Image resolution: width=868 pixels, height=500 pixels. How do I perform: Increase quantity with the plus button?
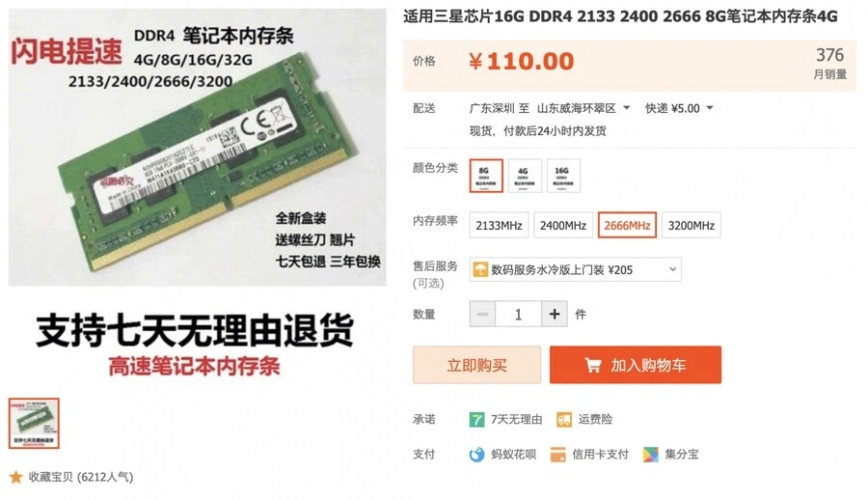(555, 315)
